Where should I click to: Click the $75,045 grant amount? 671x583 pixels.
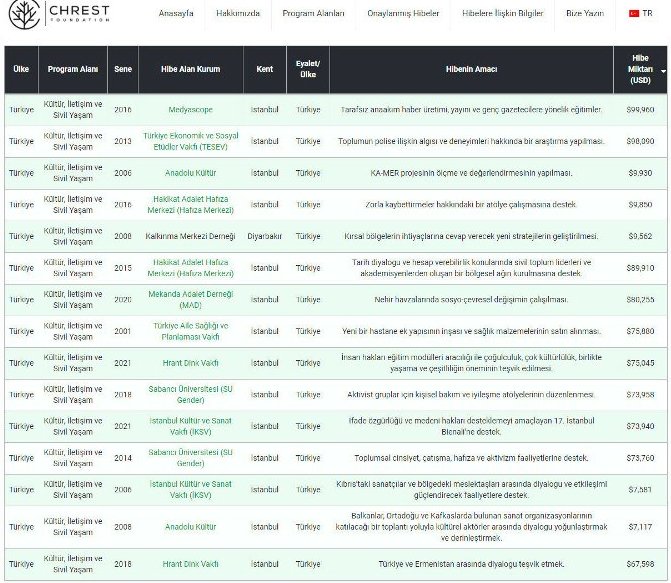coord(640,363)
